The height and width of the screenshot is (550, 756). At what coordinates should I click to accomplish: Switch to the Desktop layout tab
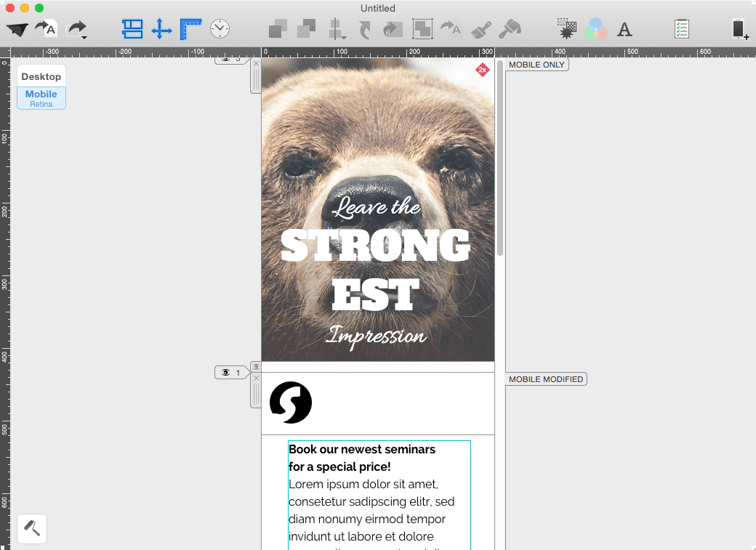[x=41, y=76]
